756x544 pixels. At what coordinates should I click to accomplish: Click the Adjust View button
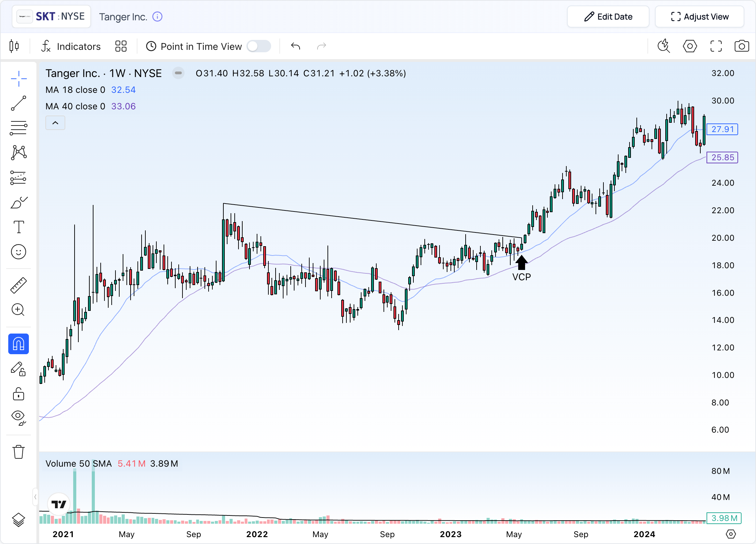coord(700,17)
